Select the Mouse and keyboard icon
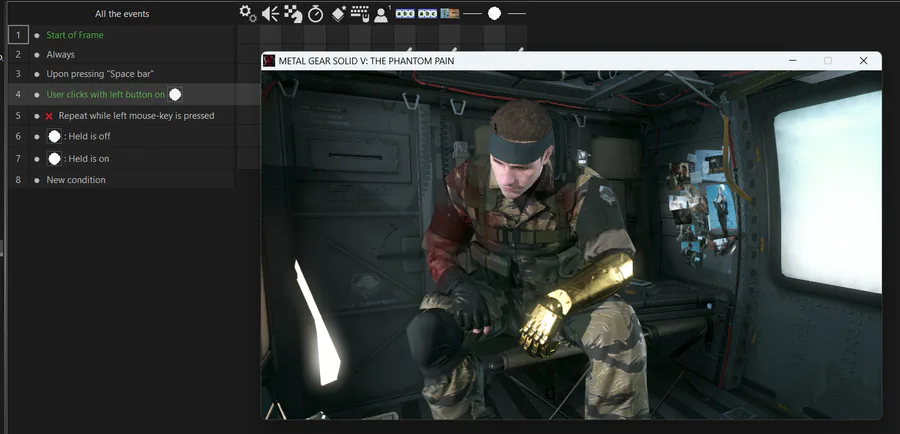900x434 pixels. click(360, 13)
